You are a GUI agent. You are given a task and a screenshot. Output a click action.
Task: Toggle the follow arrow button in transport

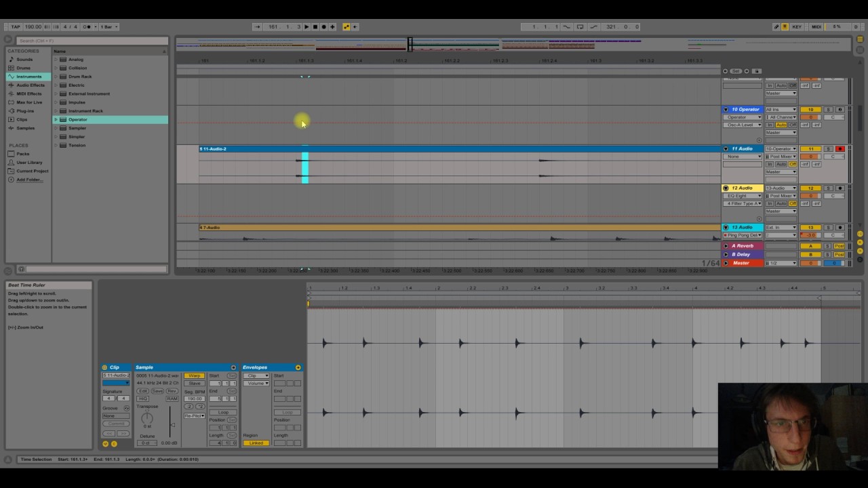pyautogui.click(x=257, y=26)
